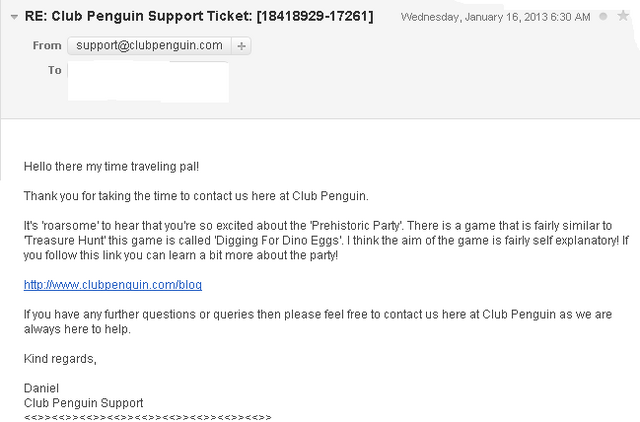This screenshot has width=640, height=422.
Task: Click the 'Kind regards,' closing line
Action: [60, 359]
